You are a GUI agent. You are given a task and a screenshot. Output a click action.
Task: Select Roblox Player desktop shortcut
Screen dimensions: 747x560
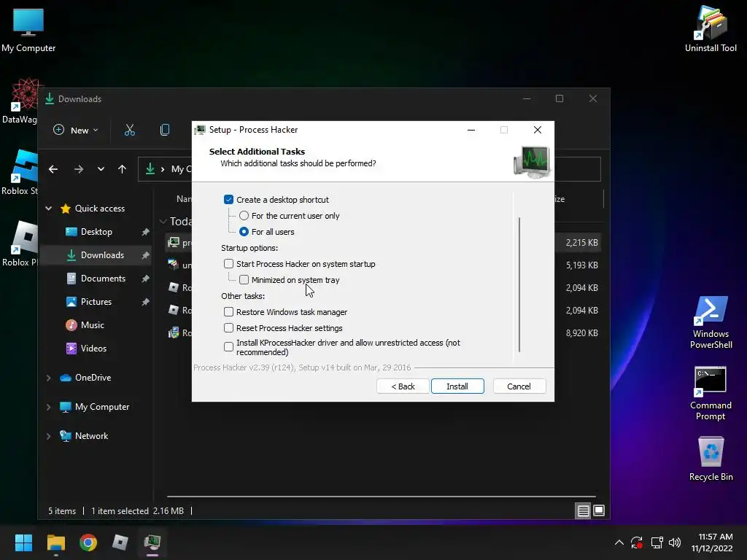coord(19,244)
